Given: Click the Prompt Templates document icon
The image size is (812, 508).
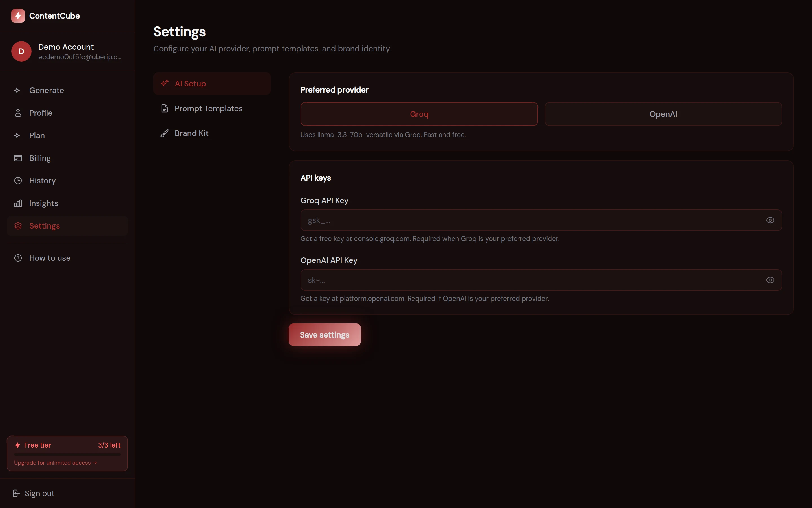Looking at the screenshot, I should tap(164, 109).
